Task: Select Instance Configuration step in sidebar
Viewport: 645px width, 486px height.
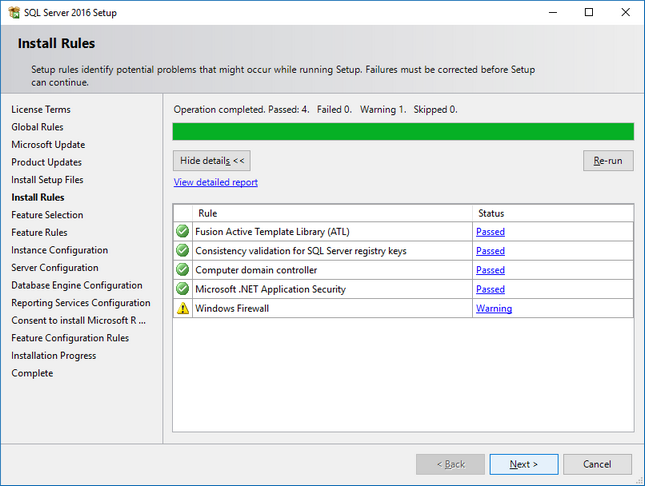Action: coord(60,250)
